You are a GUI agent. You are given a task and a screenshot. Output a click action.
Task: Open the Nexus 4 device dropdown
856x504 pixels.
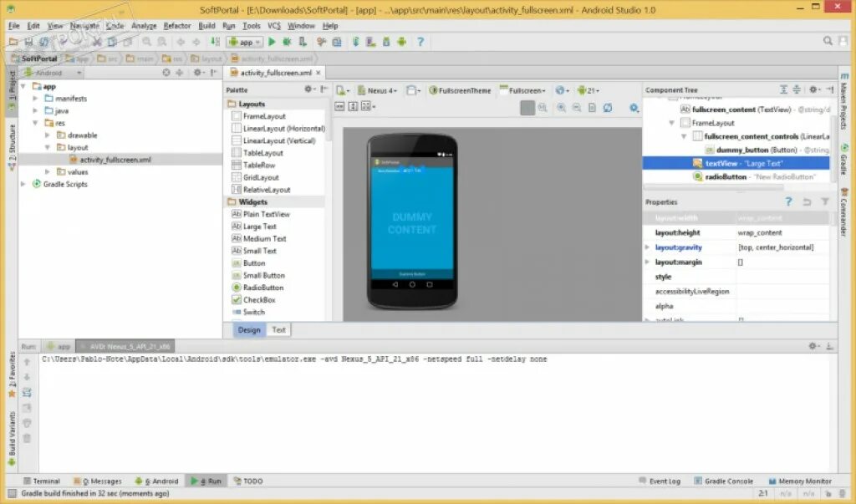(x=377, y=90)
